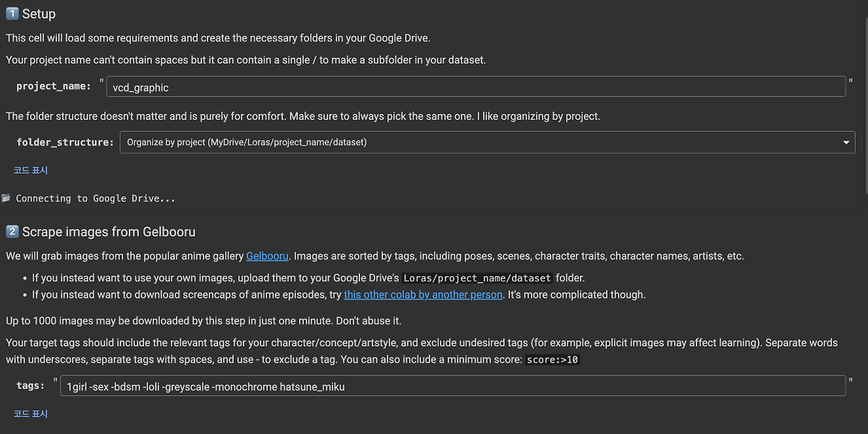Click the "Connecting to Google Drive..." output text
This screenshot has width=868, height=434.
[96, 198]
